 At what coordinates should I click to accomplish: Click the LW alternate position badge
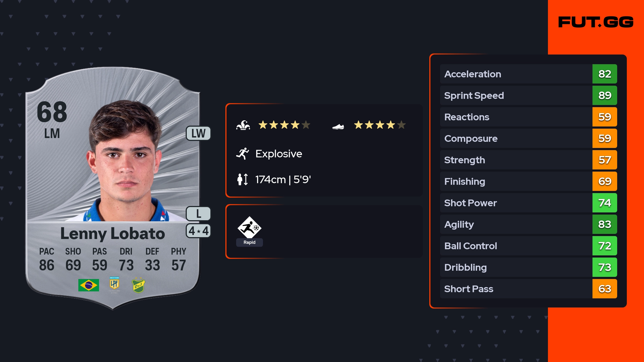198,133
